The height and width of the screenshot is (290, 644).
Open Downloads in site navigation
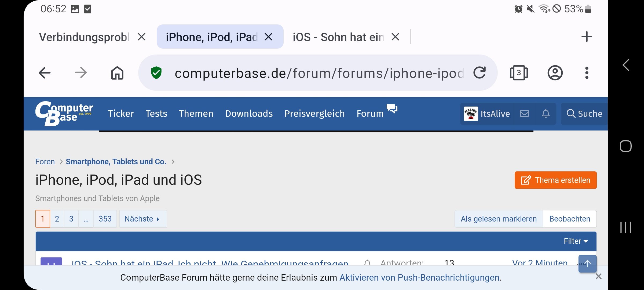[x=249, y=114]
